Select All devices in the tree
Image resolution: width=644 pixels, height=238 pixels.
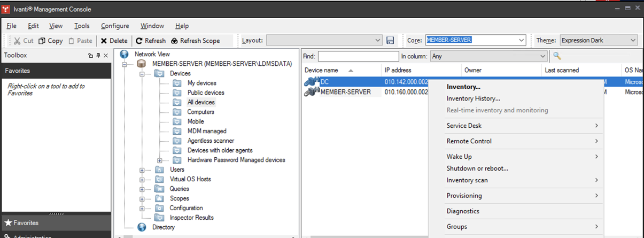[x=201, y=102]
